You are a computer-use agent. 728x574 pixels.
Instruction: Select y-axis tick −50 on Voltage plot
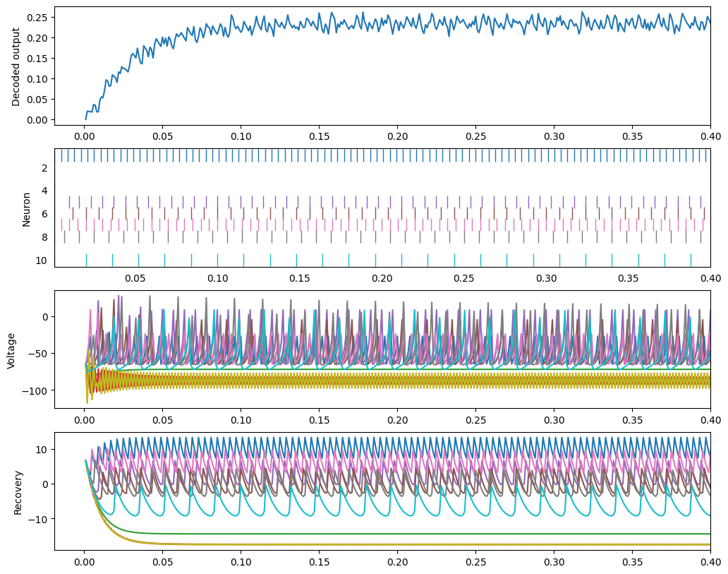point(39,354)
